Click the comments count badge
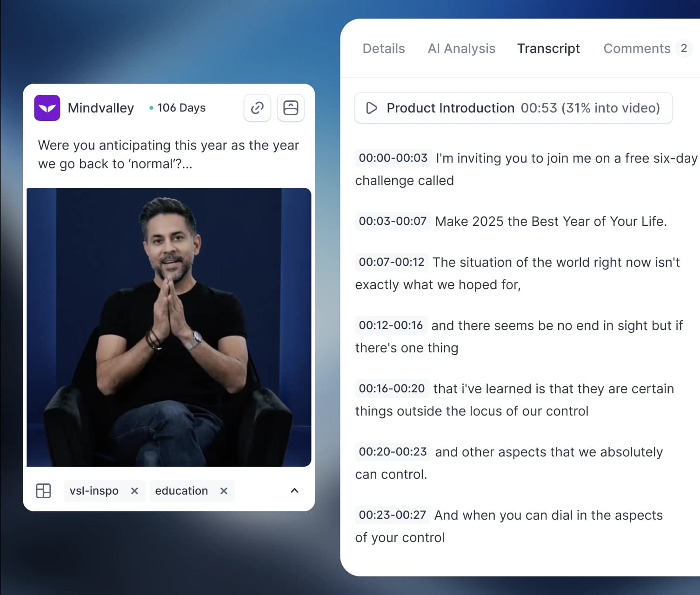 [x=684, y=48]
